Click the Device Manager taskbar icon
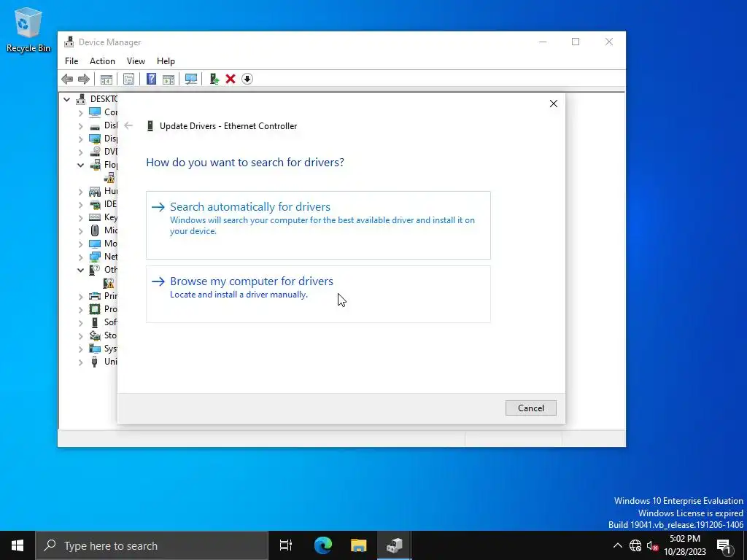The height and width of the screenshot is (560, 747). point(395,545)
